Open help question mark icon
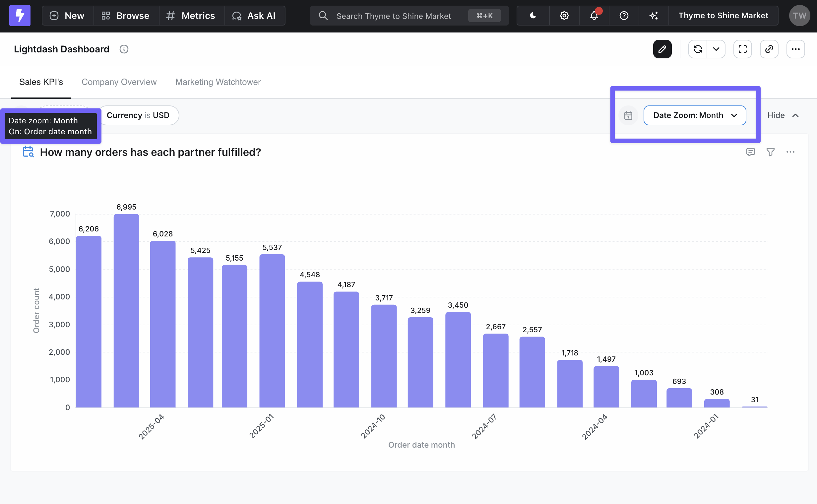 pos(624,16)
